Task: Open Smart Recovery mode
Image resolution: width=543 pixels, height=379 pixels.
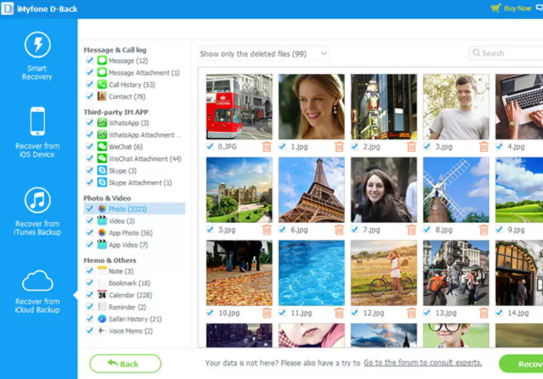Action: click(37, 56)
